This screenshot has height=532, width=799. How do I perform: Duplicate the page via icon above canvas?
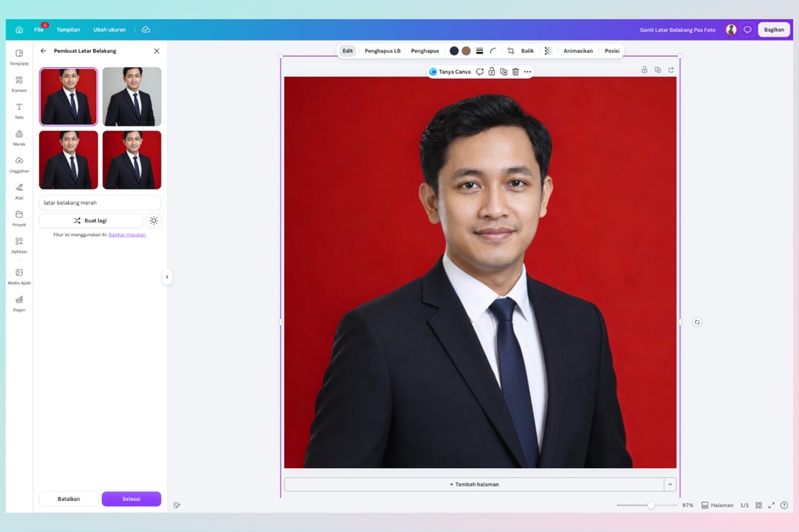[x=658, y=69]
